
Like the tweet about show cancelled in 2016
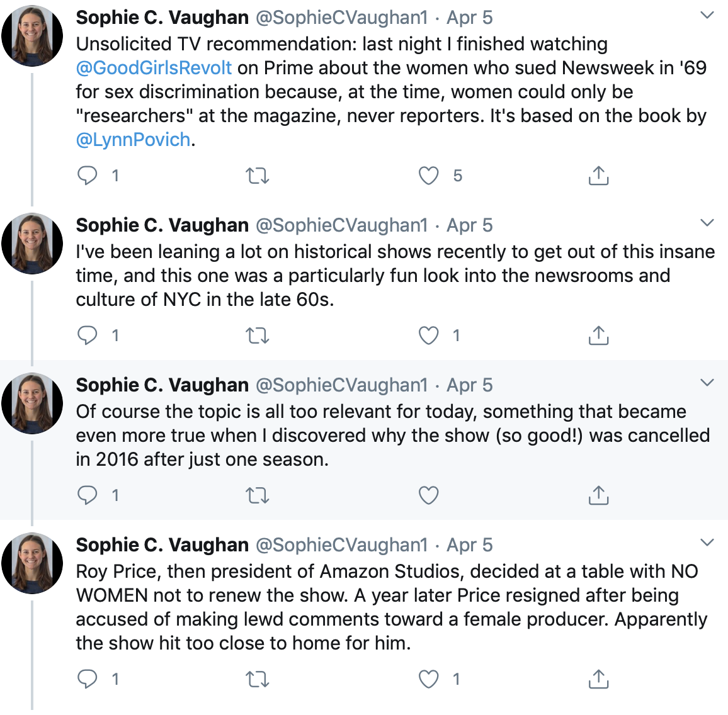click(x=429, y=495)
